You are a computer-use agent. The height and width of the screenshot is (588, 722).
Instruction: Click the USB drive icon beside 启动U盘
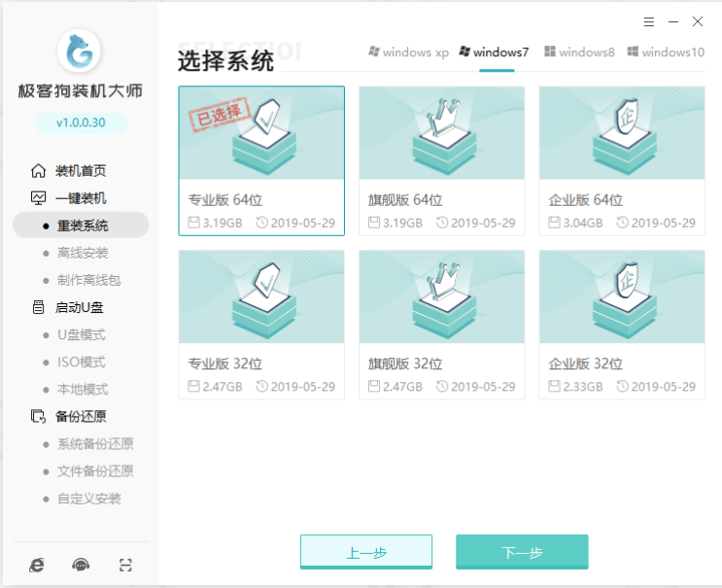point(38,307)
